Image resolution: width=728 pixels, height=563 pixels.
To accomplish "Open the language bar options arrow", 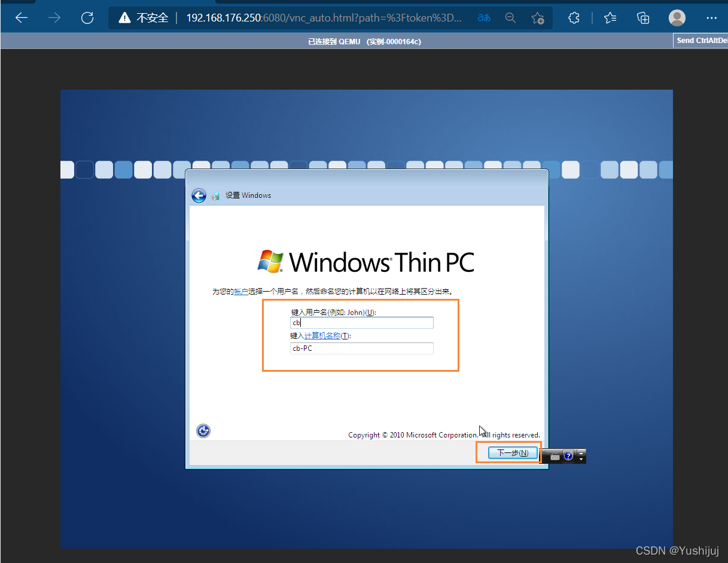I will point(581,460).
